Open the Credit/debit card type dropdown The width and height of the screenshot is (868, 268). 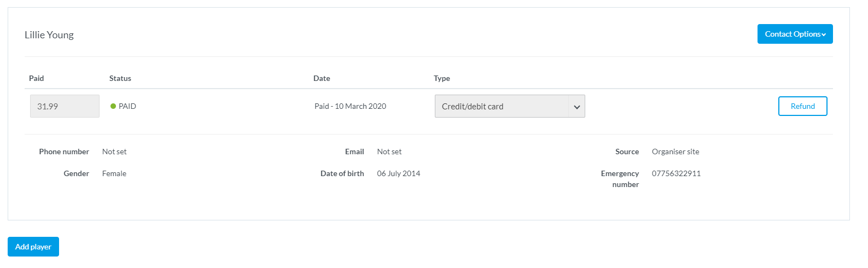coord(502,106)
